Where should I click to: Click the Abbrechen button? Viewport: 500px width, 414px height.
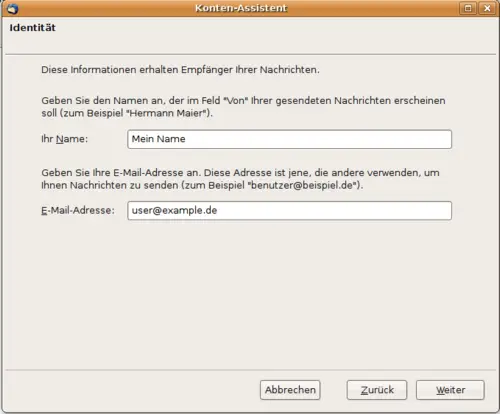[x=290, y=390]
